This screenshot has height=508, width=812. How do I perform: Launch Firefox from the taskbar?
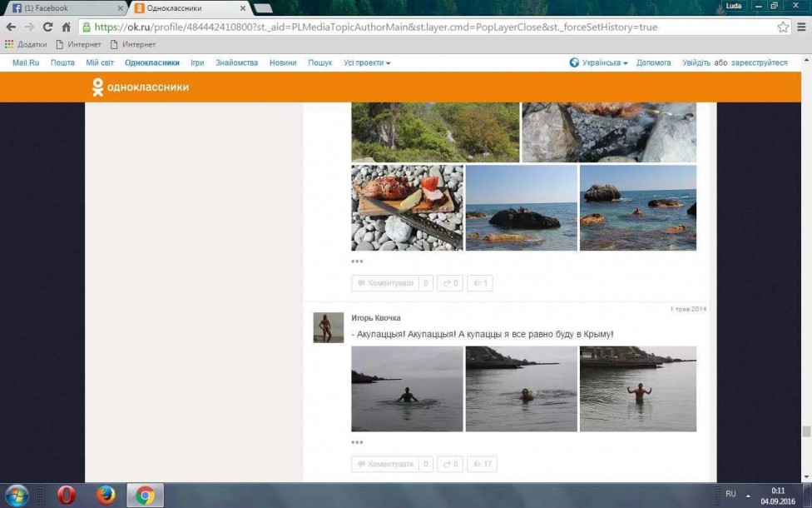[106, 496]
